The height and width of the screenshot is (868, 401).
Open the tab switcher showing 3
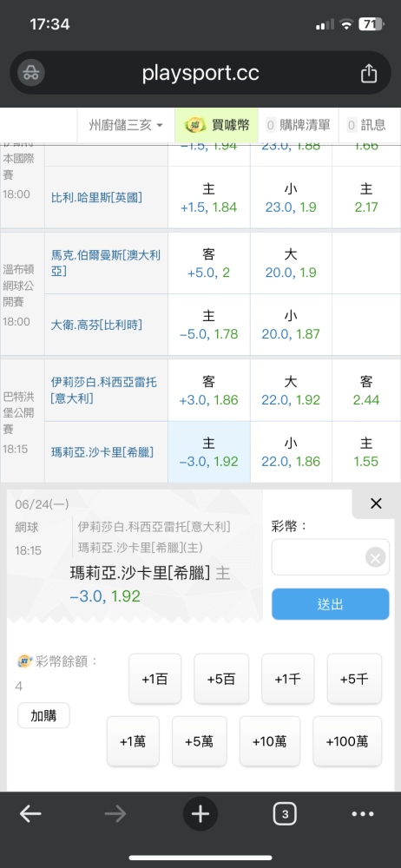point(285,814)
